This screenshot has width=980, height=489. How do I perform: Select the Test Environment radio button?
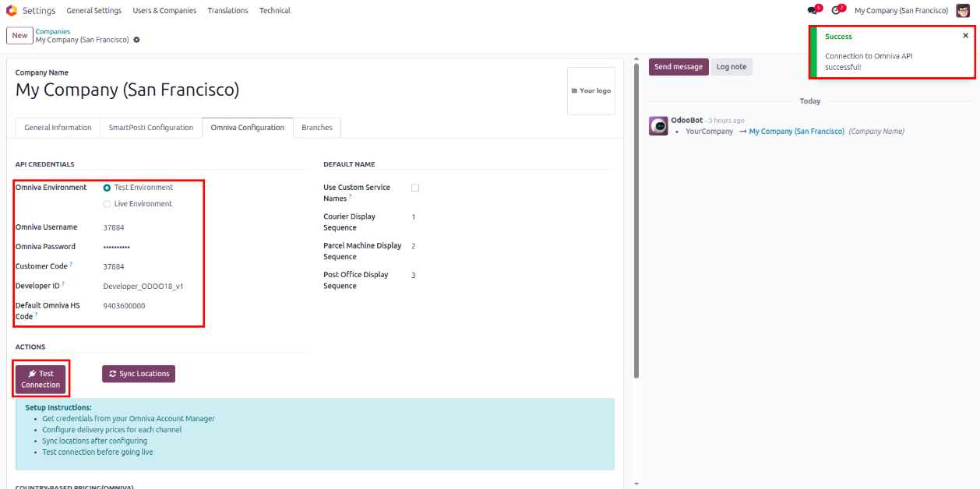[107, 188]
